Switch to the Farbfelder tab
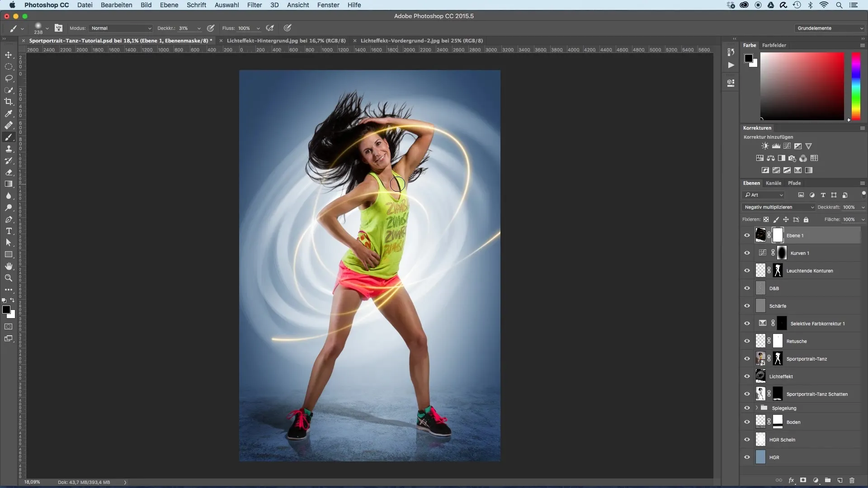Screen dimensions: 868x488 point(774,45)
